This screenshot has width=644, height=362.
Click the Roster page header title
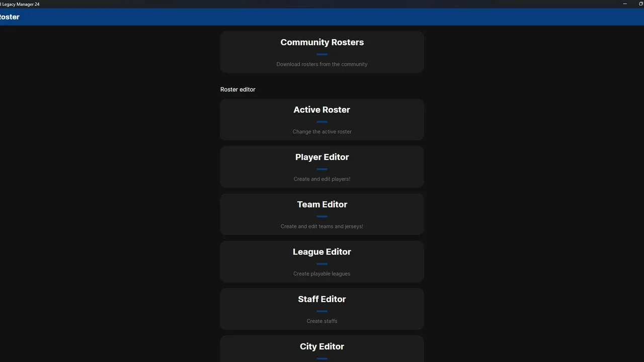10,17
